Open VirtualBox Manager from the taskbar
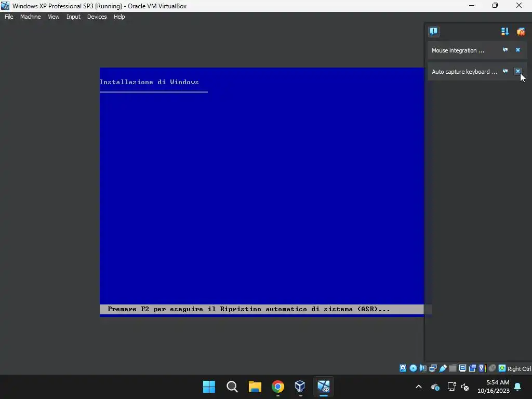The image size is (532, 399). click(x=300, y=387)
